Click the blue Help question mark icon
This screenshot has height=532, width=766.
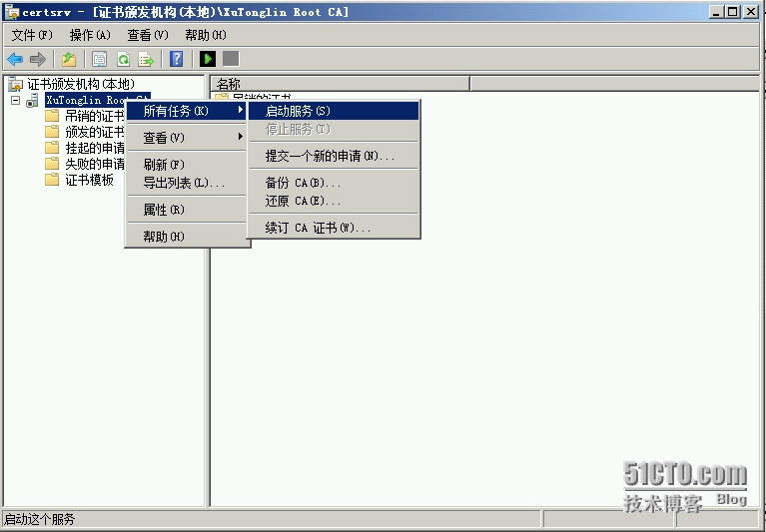click(177, 59)
